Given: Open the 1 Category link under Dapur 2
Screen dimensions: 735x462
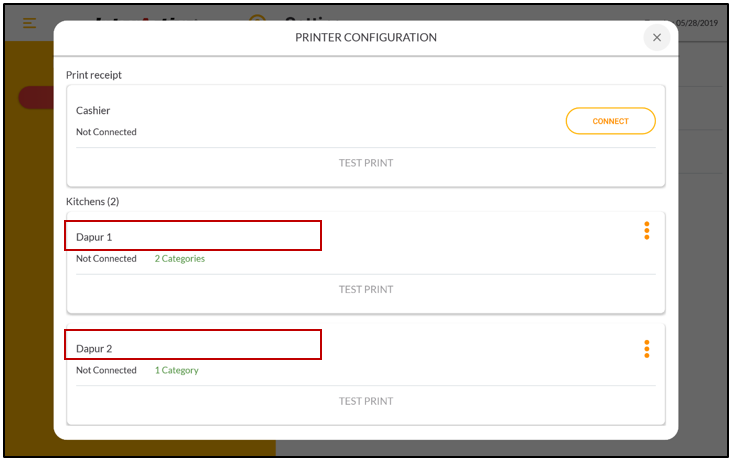Looking at the screenshot, I should (176, 371).
